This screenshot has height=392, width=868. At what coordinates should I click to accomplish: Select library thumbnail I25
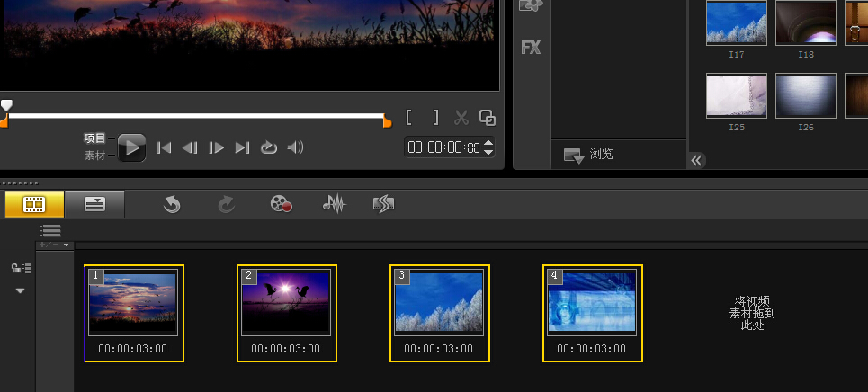point(736,96)
